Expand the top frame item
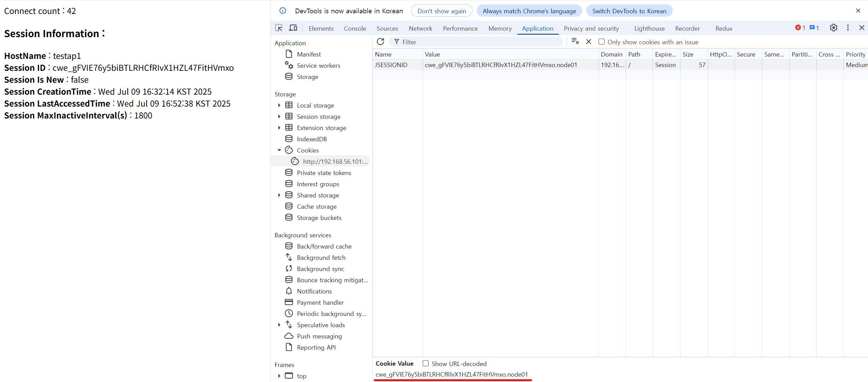Screen dimensions: 868x382 pos(279,376)
